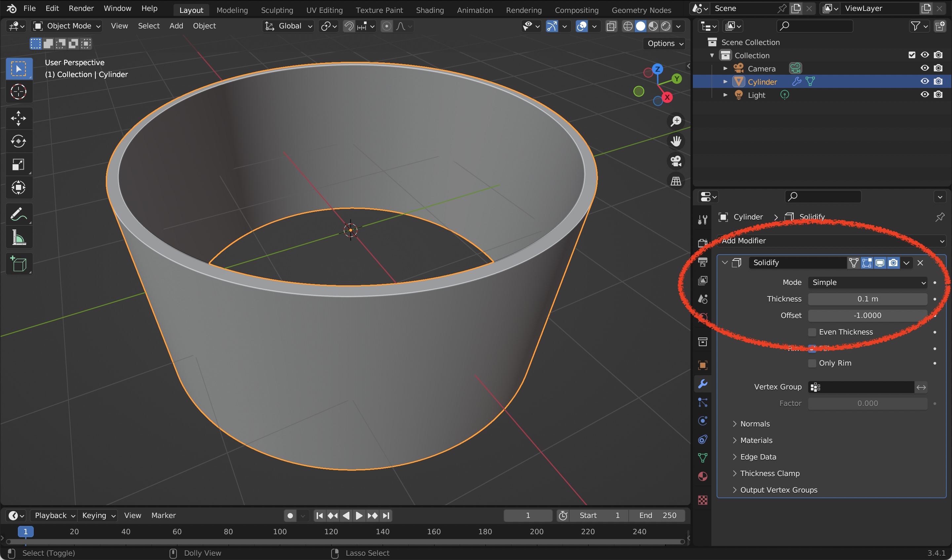Open the Physics properties tab
The height and width of the screenshot is (560, 952).
pyautogui.click(x=703, y=421)
